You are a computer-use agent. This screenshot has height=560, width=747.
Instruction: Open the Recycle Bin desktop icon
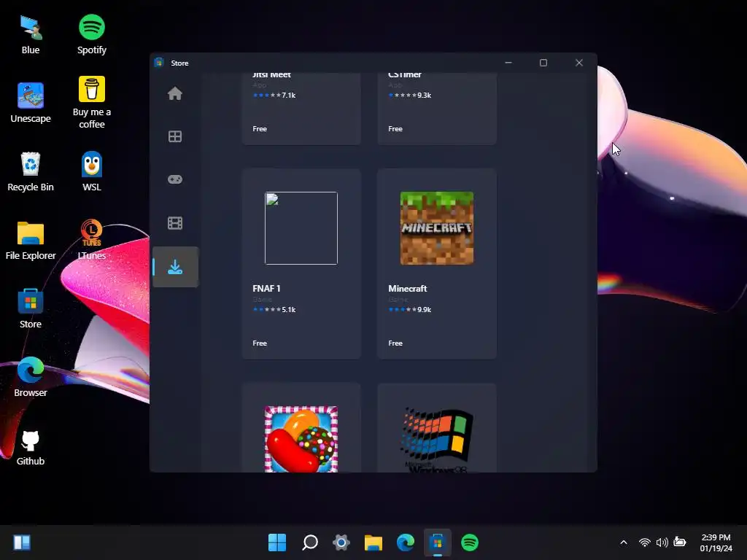pyautogui.click(x=31, y=172)
